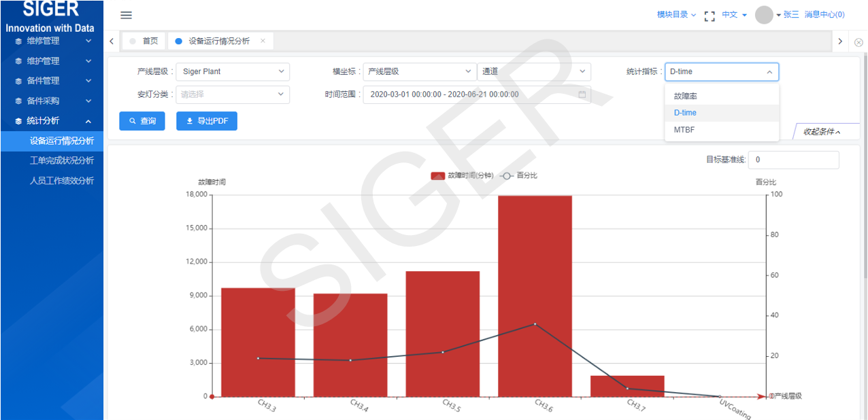Image resolution: width=868 pixels, height=420 pixels.
Task: Toggle fullscreen mode icon
Action: [x=710, y=15]
